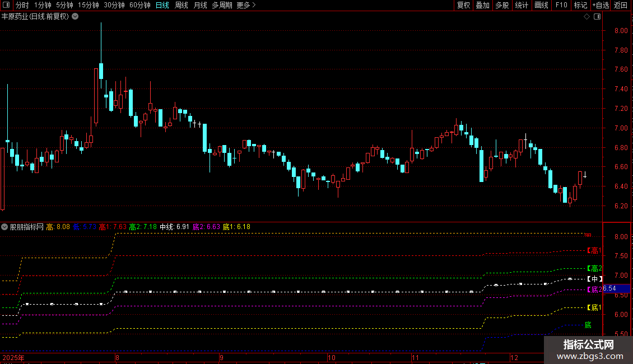
Task: Expand the 股朋指标网 indicator settings circle
Action: pyautogui.click(x=4, y=227)
